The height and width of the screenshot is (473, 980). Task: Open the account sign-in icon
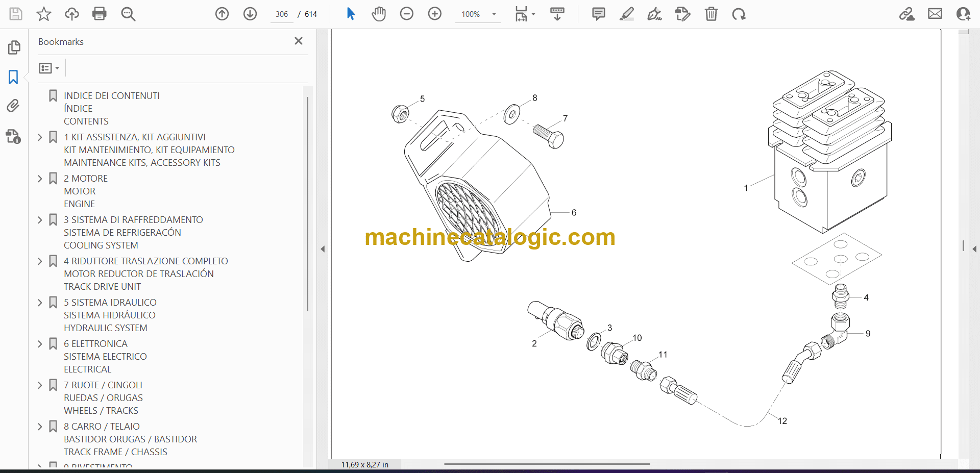pos(963,14)
